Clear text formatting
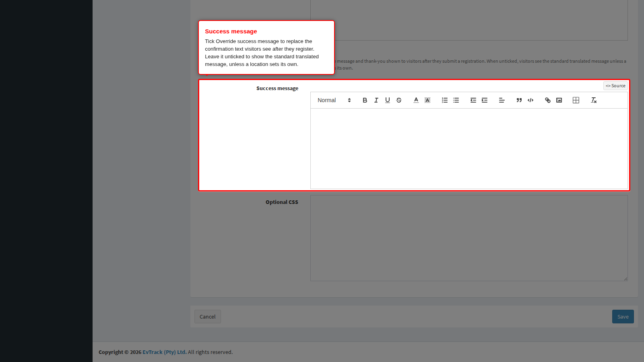This screenshot has height=362, width=644. click(x=593, y=100)
